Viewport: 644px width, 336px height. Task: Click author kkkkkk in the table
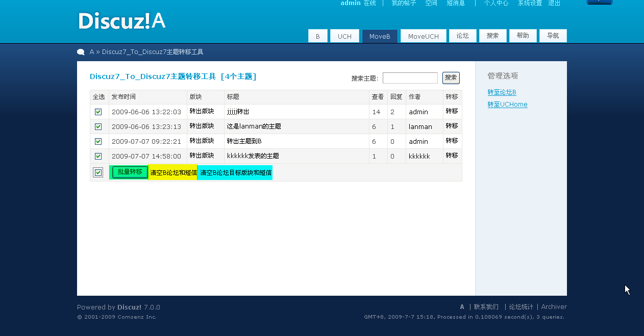click(419, 156)
